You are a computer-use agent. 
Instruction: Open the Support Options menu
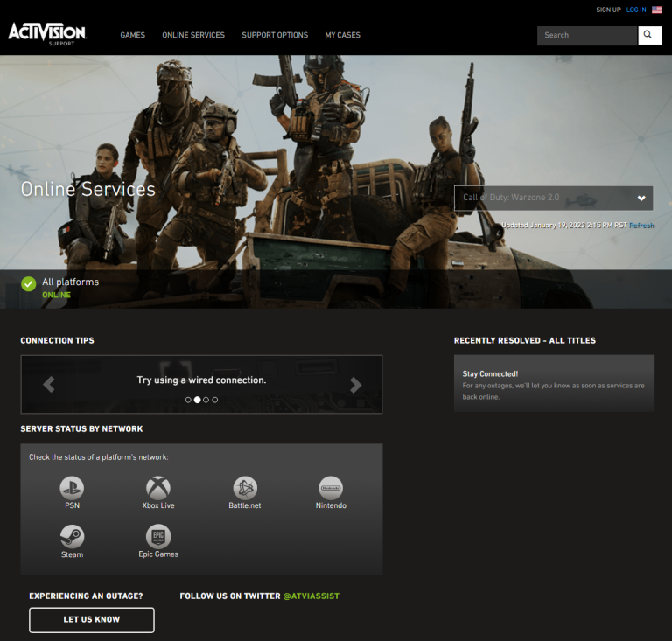(275, 35)
